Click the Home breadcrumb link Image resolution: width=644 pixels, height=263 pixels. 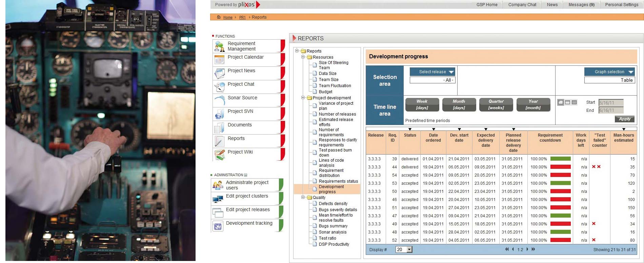[228, 17]
